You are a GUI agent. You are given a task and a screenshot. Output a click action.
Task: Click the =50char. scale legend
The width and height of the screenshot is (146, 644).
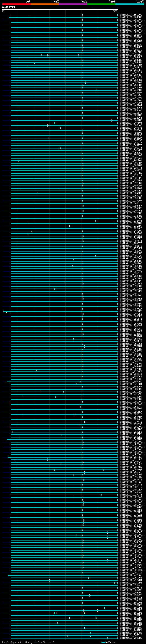click(109, 642)
